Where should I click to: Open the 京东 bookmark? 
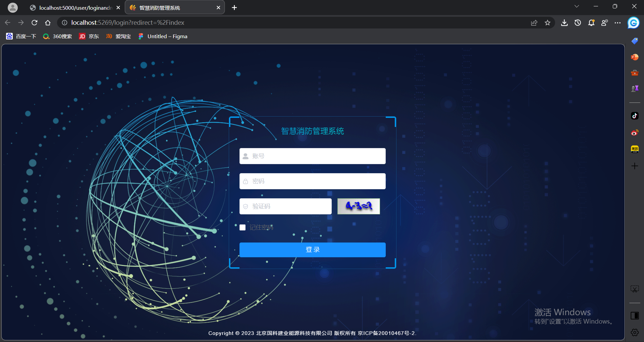point(89,36)
